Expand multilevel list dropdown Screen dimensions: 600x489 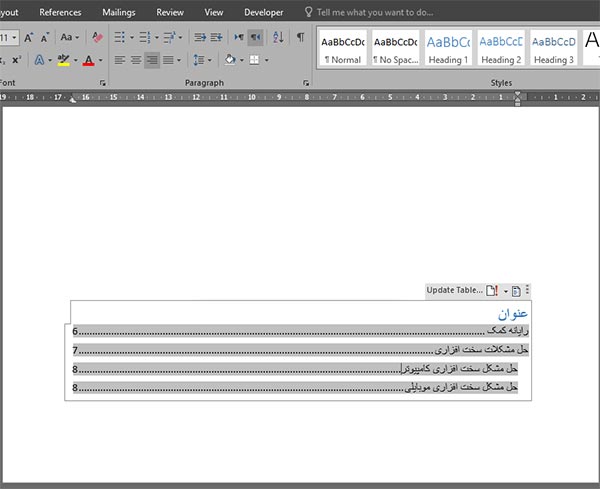click(x=180, y=37)
